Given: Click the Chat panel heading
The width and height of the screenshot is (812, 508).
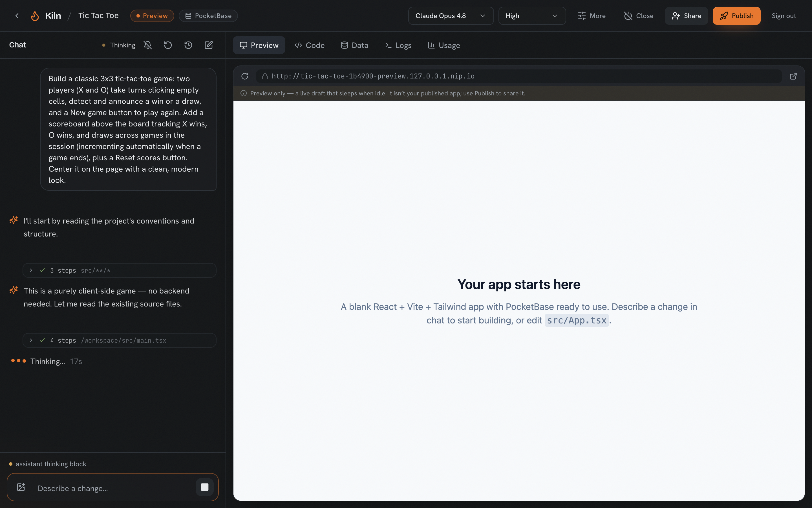Looking at the screenshot, I should point(17,45).
